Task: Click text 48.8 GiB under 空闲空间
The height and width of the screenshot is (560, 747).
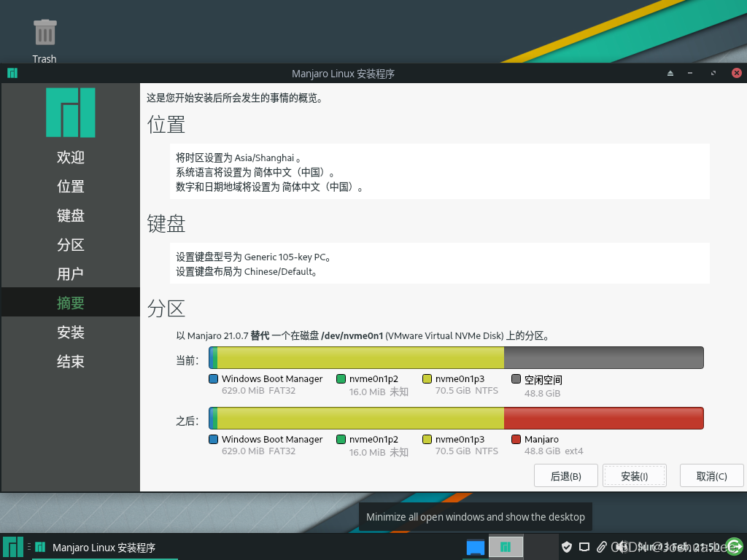Action: point(542,393)
